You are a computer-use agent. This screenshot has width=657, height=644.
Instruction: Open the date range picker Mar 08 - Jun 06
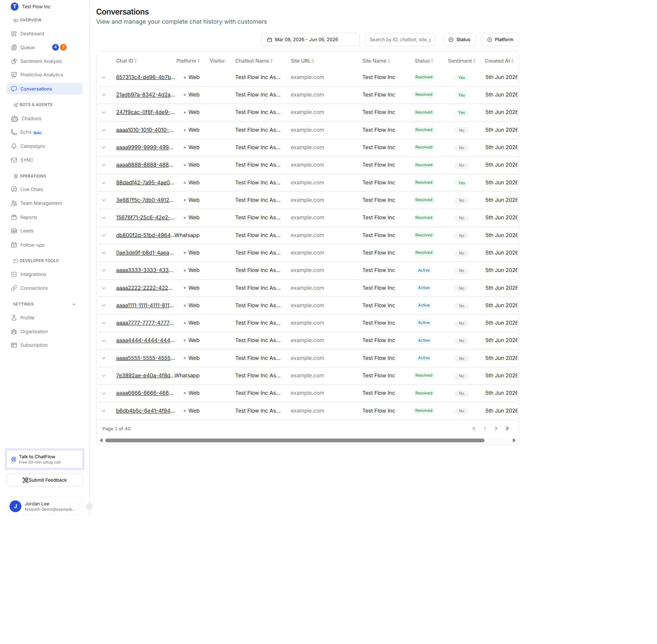click(x=311, y=40)
